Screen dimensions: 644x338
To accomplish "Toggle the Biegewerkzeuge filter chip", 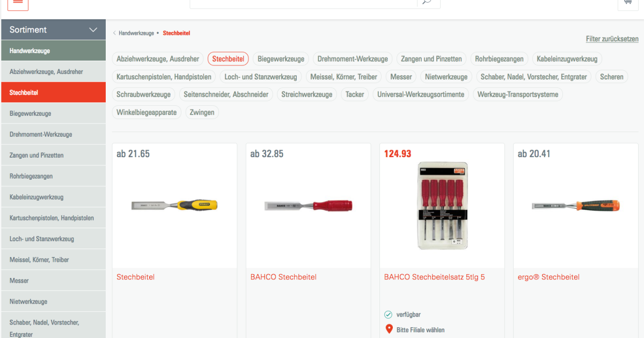I will click(x=281, y=59).
